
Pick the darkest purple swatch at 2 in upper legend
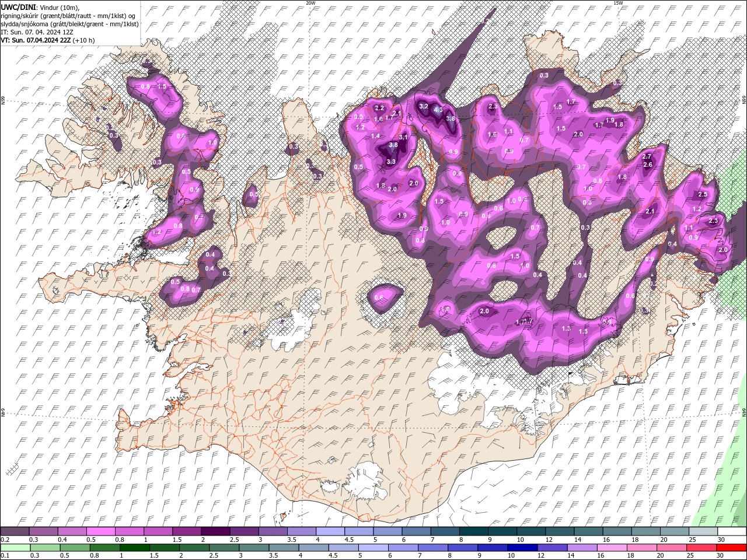(x=215, y=531)
